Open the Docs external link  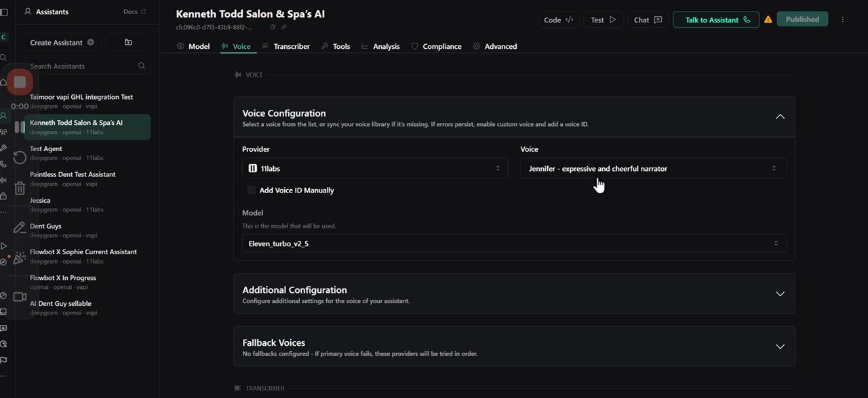[x=134, y=12]
